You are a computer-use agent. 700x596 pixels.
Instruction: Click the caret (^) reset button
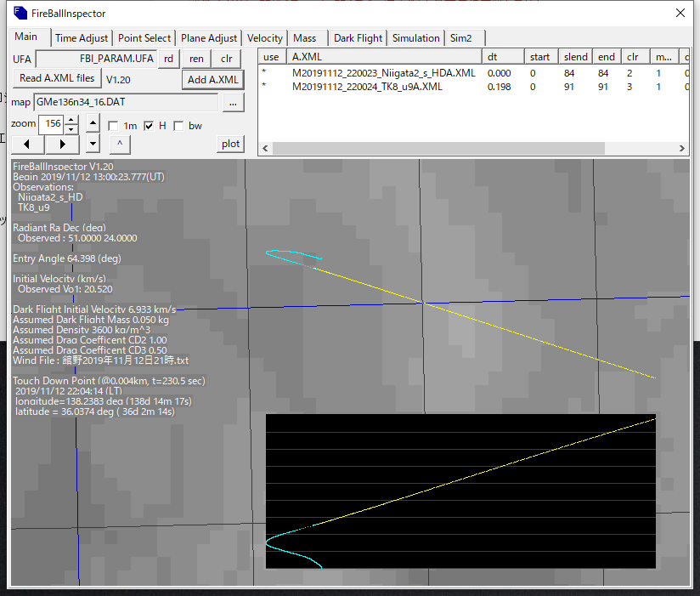[x=120, y=144]
